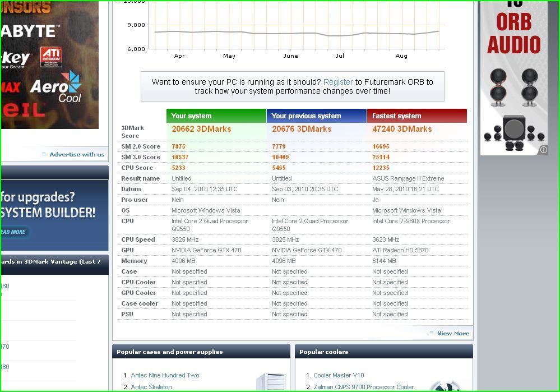Click Popular cases and power supplies header
The width and height of the screenshot is (560, 392).
201,352
